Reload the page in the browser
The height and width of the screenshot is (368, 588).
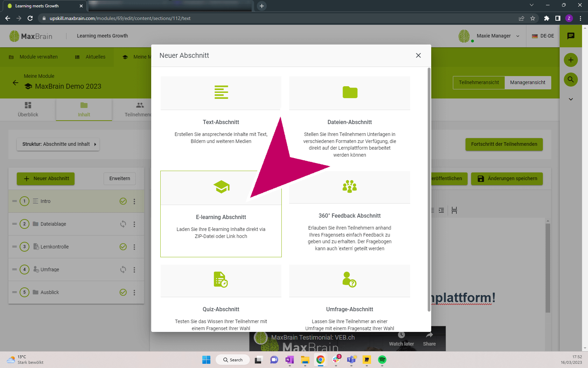pos(30,18)
